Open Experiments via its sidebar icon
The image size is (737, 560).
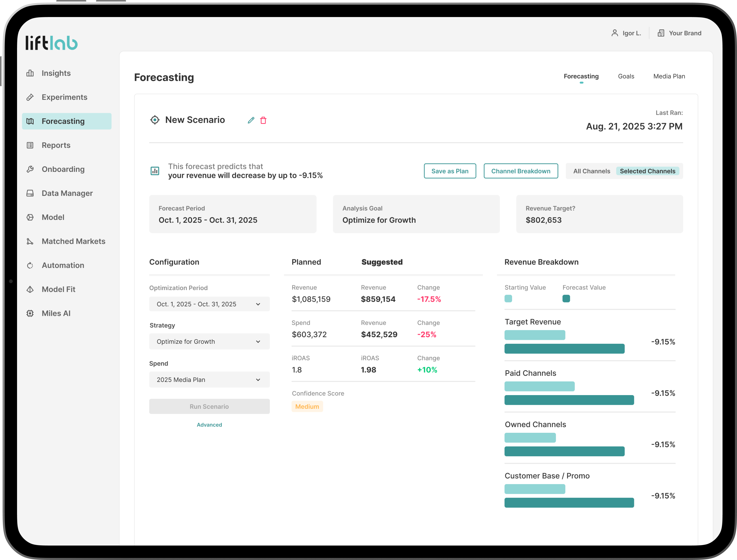(30, 97)
